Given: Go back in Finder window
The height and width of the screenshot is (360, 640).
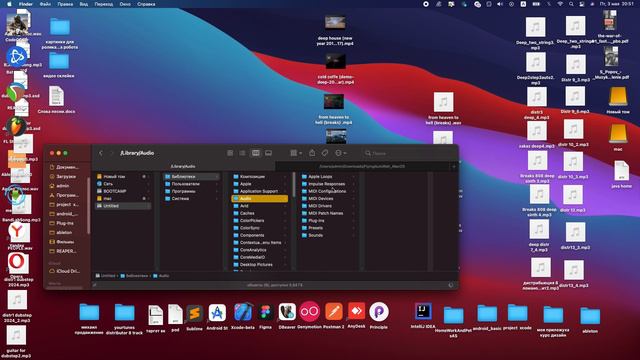Looking at the screenshot, I should pos(101,153).
